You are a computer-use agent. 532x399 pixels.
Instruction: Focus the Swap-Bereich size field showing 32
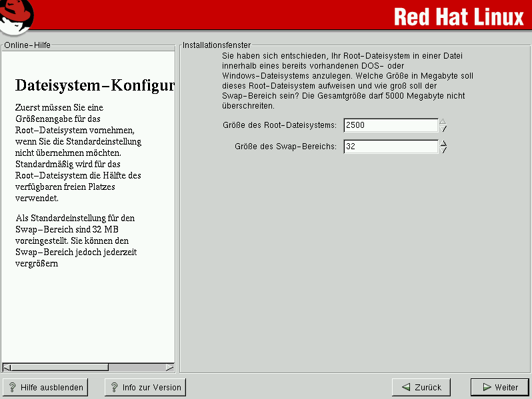[390, 147]
